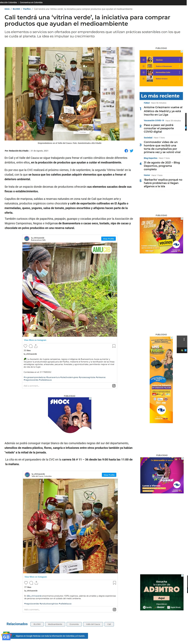Open comment bubble icon on first Instagram post
This screenshot has width=188, height=644.
(x=30, y=346)
